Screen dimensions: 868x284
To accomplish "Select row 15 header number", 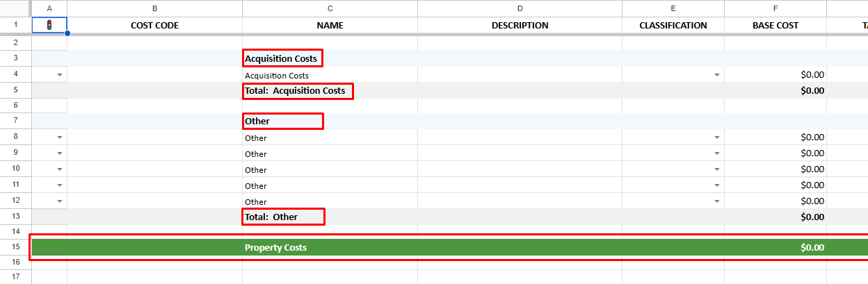I will tap(16, 247).
